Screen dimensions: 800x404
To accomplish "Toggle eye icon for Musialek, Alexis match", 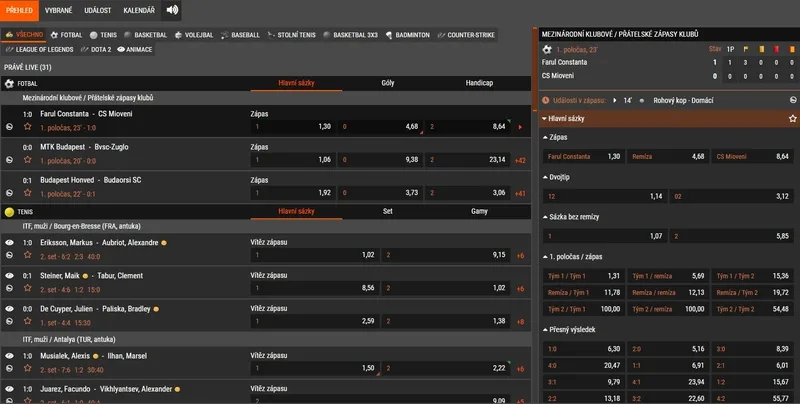I will (x=10, y=355).
